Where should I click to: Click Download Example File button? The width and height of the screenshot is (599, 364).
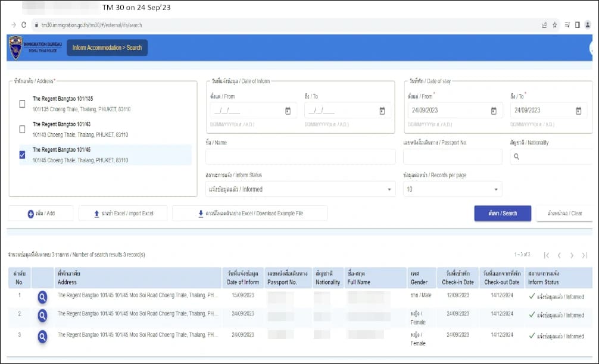250,214
